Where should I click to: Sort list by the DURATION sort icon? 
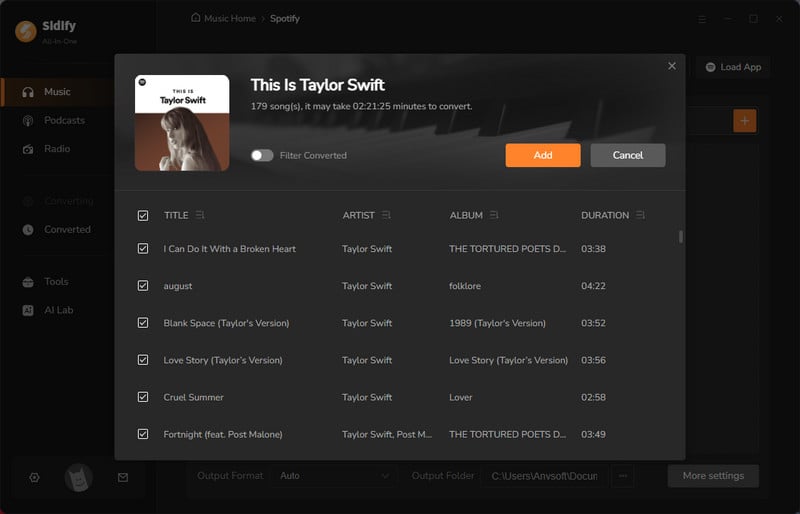click(640, 215)
